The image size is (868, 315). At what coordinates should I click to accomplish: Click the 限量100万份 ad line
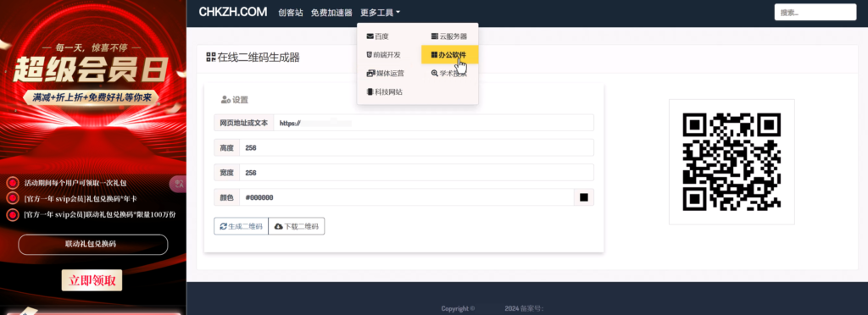pos(100,214)
